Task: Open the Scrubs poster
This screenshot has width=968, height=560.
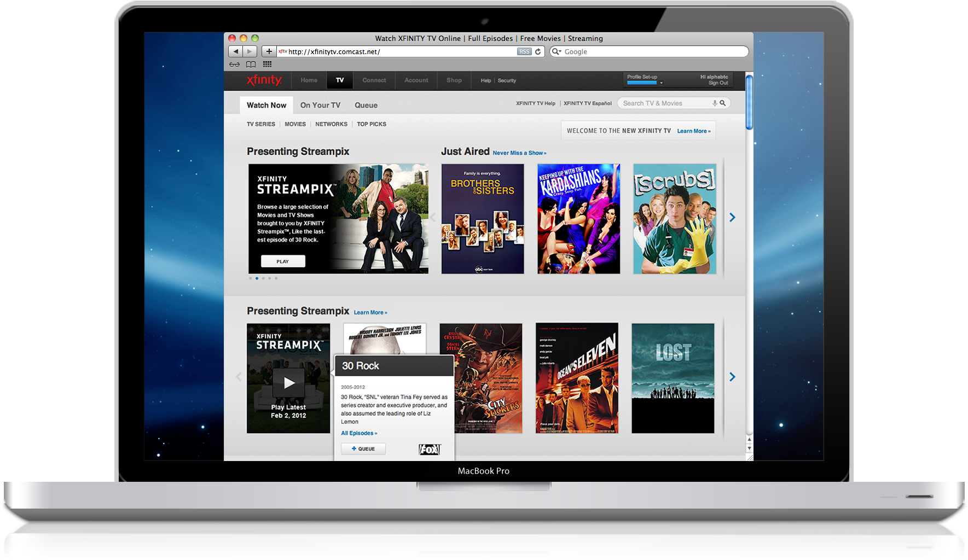Action: [675, 219]
